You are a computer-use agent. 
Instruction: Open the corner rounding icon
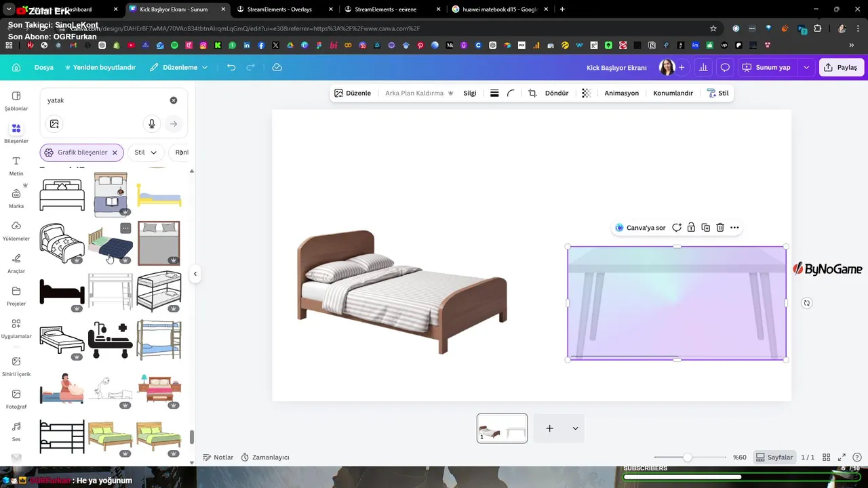coord(511,93)
